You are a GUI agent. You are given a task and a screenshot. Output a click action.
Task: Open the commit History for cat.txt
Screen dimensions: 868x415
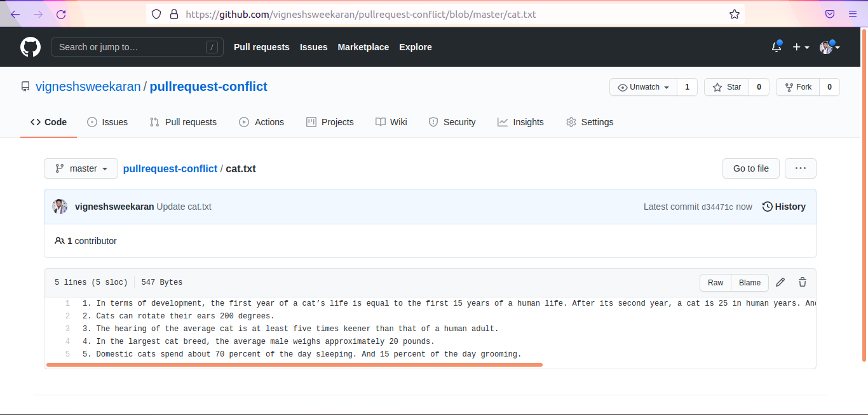point(783,207)
